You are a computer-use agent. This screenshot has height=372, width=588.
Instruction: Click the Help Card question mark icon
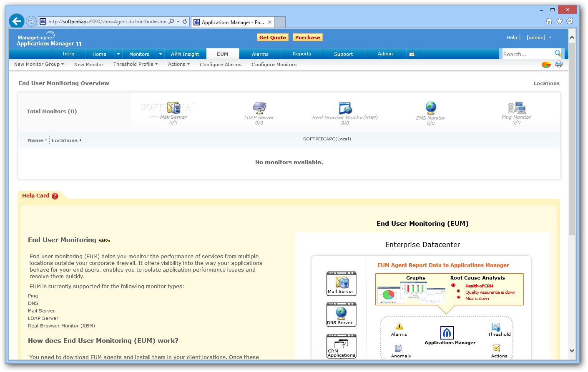(x=55, y=196)
